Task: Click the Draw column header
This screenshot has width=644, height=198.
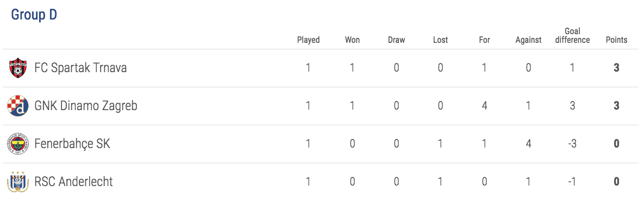Action: (x=396, y=40)
